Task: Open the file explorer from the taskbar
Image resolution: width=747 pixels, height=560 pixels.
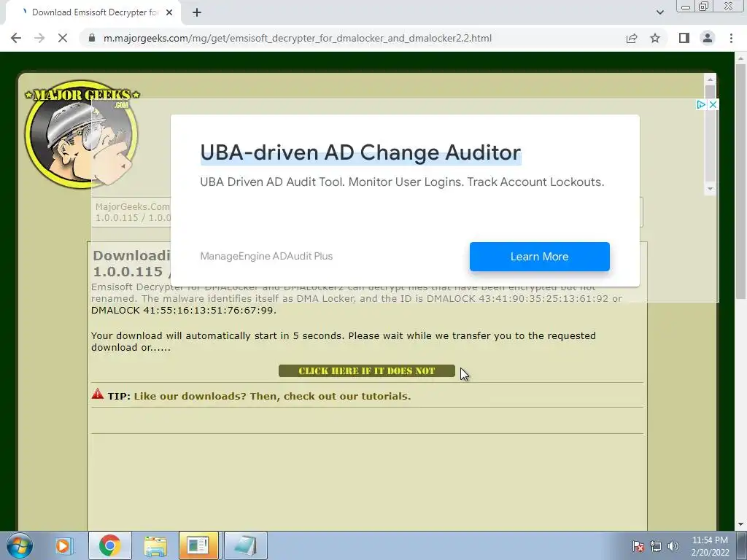Action: (x=155, y=545)
